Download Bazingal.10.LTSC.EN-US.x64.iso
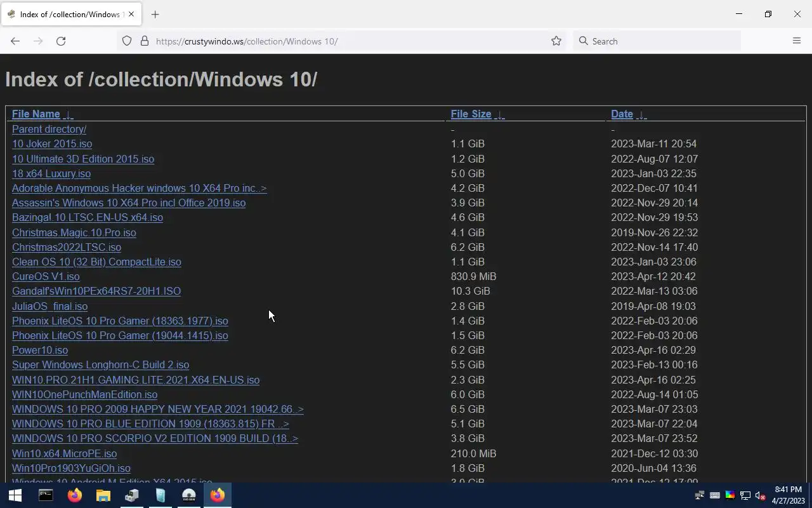 coord(88,217)
